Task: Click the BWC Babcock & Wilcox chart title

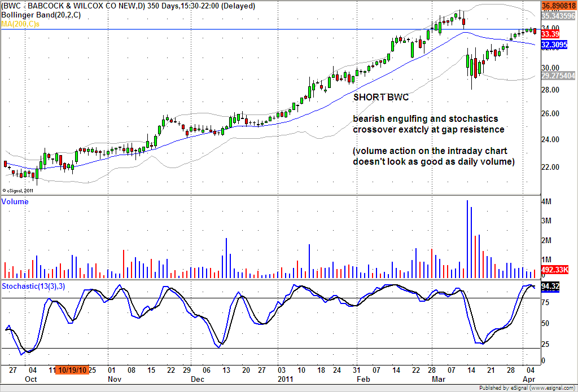Action: 128,6
